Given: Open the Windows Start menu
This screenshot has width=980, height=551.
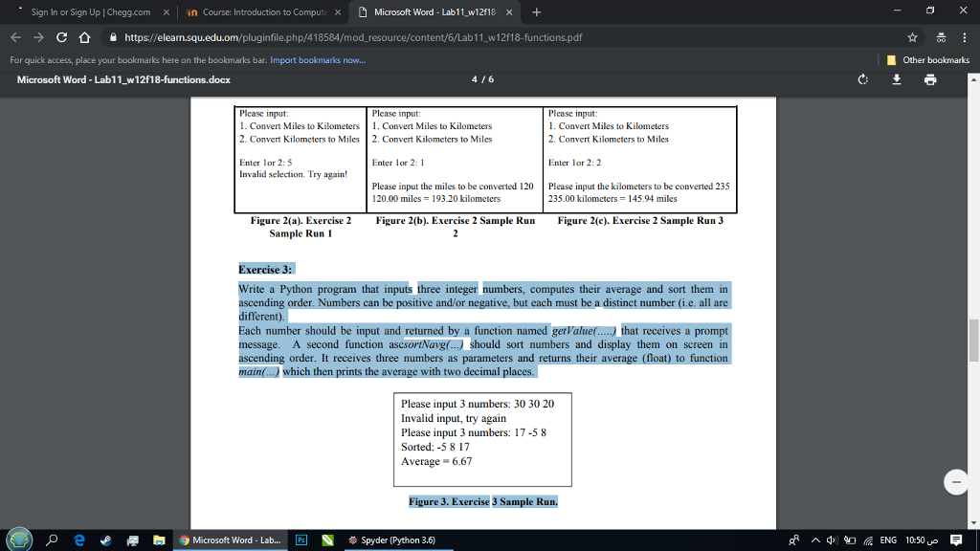Looking at the screenshot, I should pos(19,540).
